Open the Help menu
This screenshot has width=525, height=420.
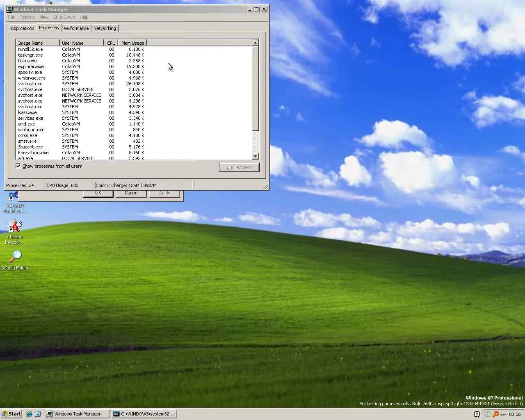pyautogui.click(x=84, y=17)
